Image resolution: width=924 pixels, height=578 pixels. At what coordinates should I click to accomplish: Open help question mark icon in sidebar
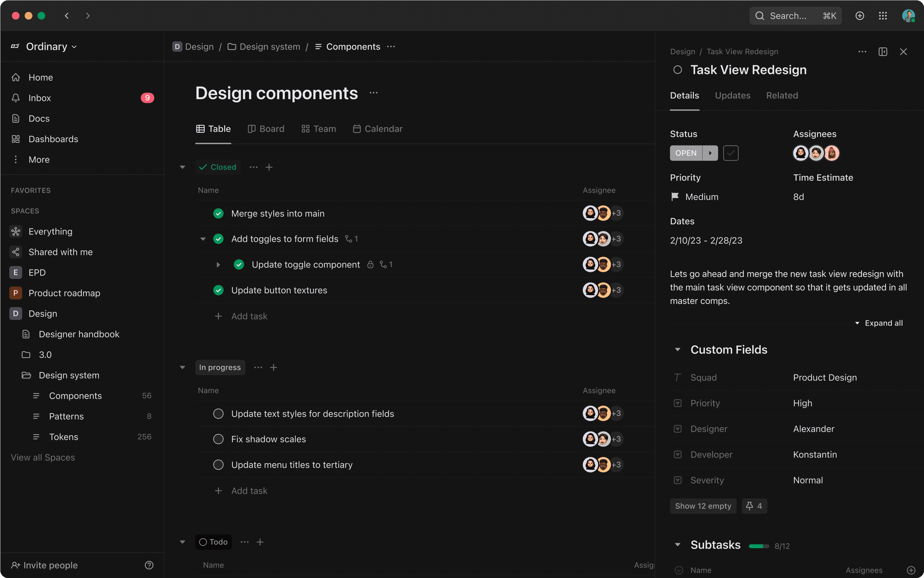coord(149,565)
